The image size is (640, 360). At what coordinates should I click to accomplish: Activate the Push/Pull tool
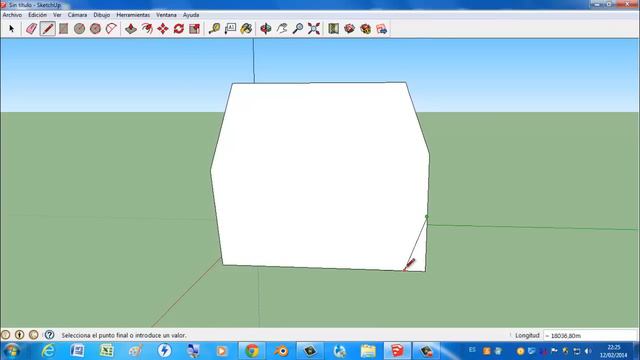(131, 29)
